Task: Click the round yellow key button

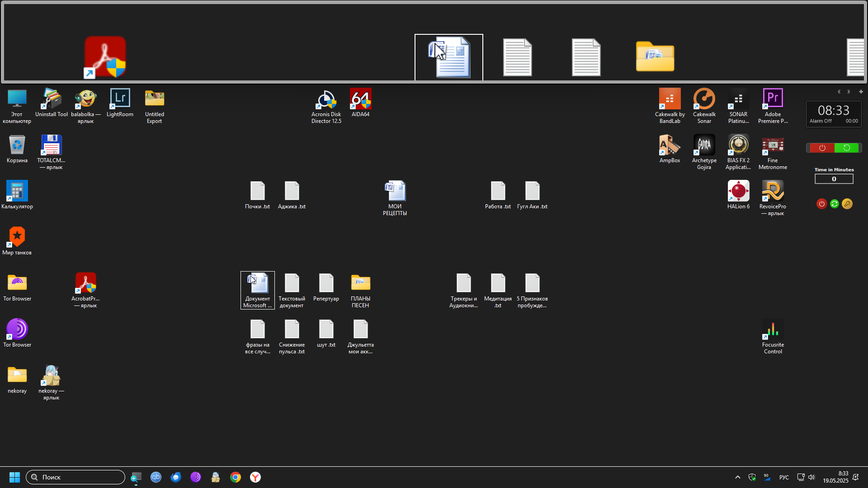Action: [x=847, y=204]
